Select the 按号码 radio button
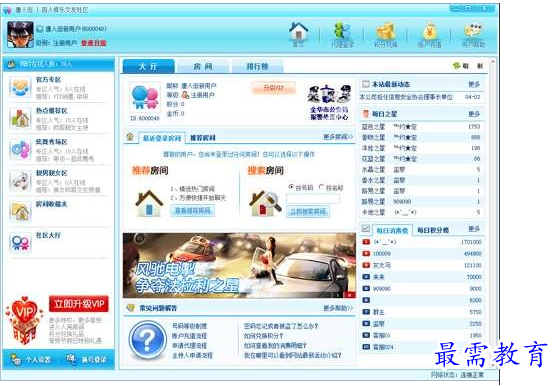 point(291,187)
